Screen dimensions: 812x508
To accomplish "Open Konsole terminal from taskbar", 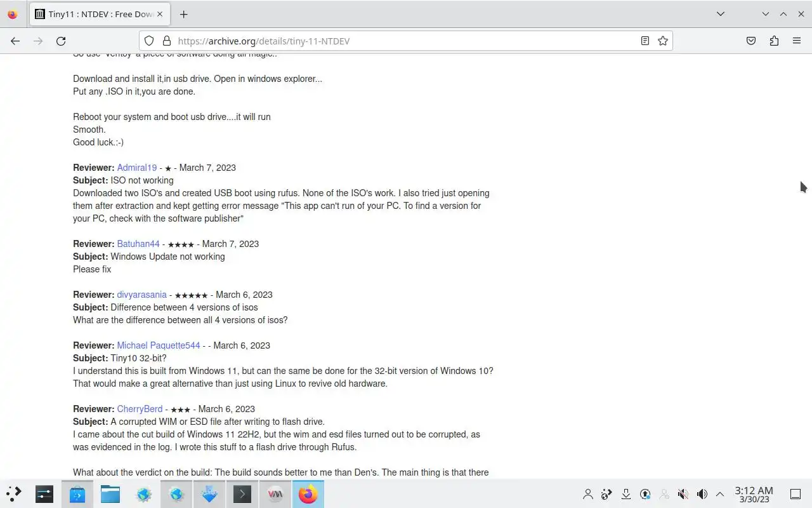I will [x=242, y=493].
